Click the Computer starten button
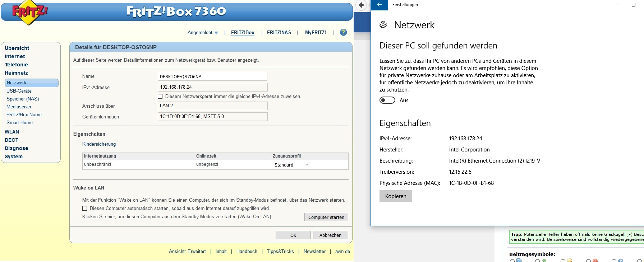Screen dimensions: 644x262 [x=326, y=217]
